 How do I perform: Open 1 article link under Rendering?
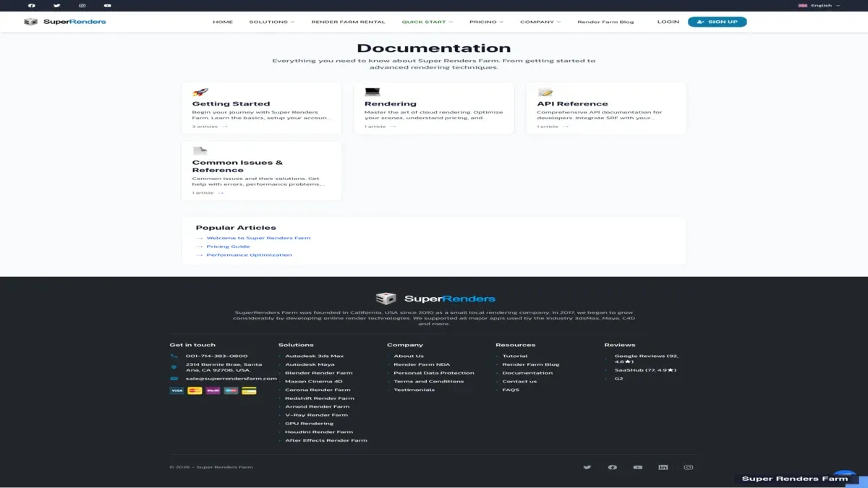[x=380, y=127]
